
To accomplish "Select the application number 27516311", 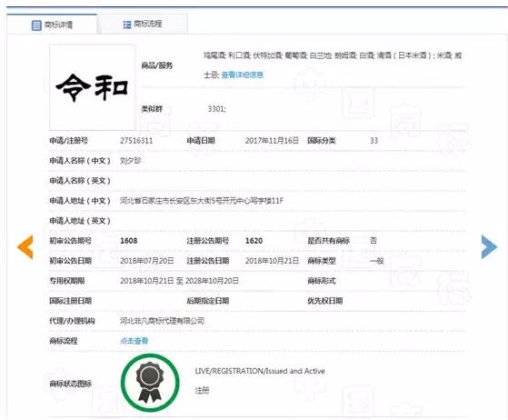I will click(x=136, y=141).
